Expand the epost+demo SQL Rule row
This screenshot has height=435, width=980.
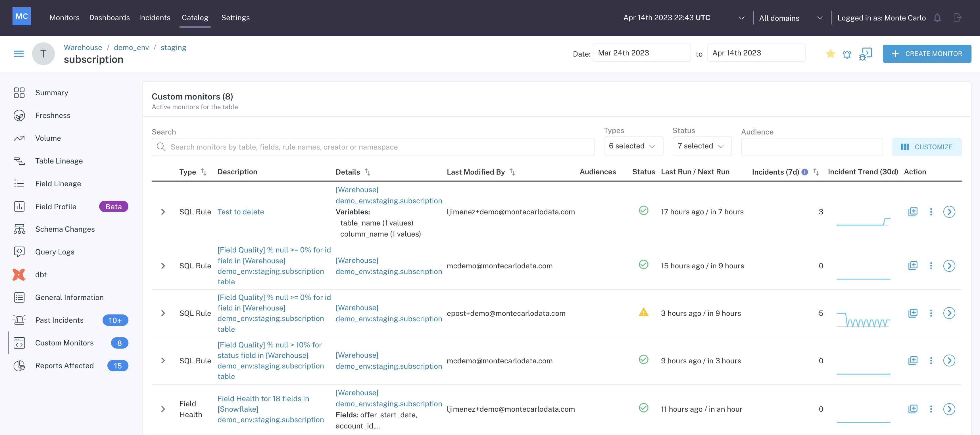tap(163, 313)
